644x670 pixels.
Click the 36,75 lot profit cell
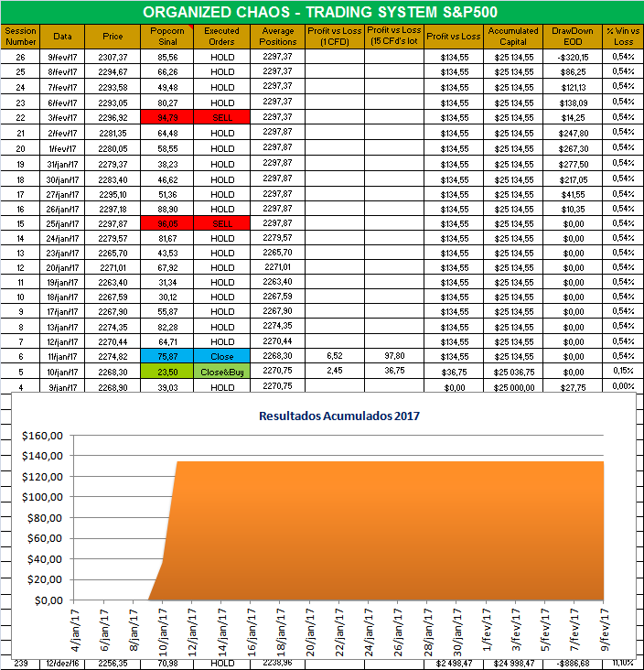point(393,371)
